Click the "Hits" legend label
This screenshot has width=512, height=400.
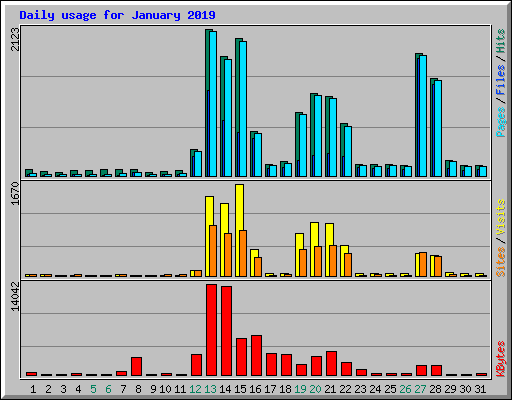[500, 41]
